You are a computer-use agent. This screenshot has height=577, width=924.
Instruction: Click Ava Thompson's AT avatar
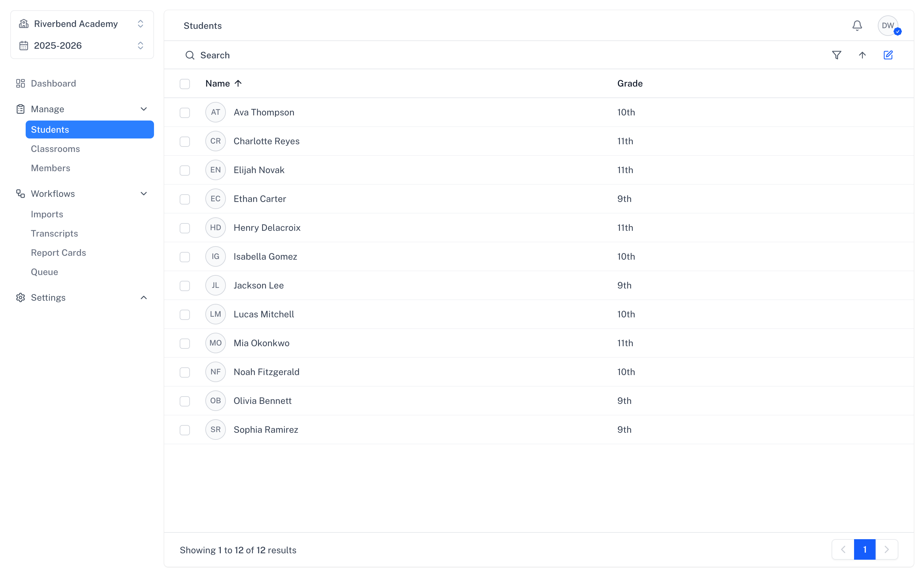point(215,112)
